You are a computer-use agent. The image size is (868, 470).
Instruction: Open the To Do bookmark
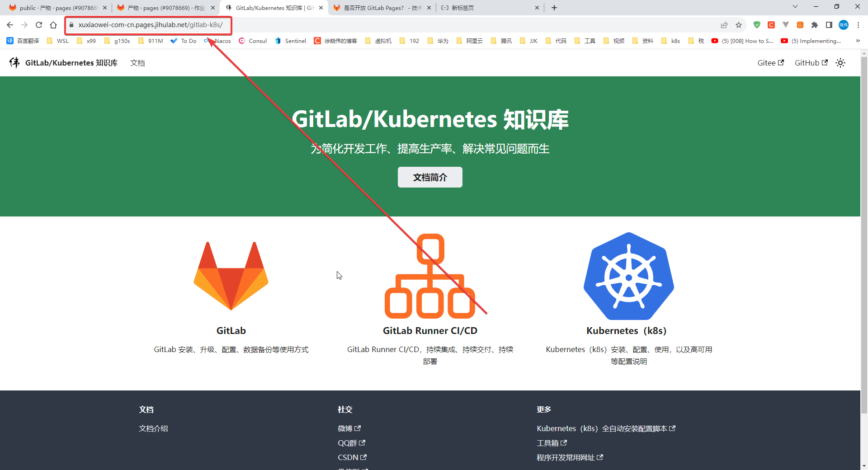click(184, 41)
